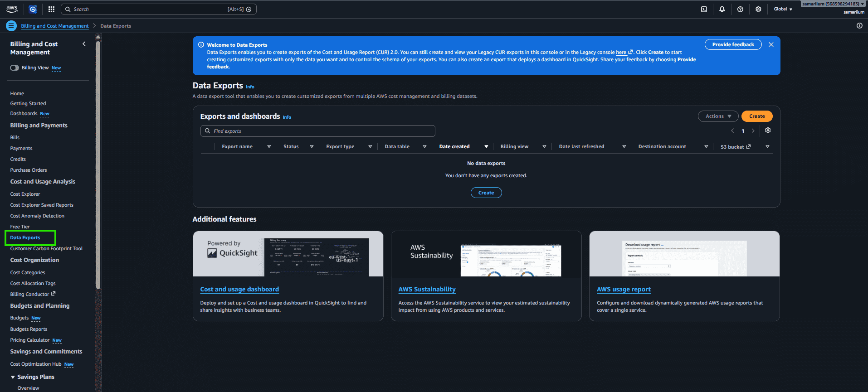868x392 pixels.
Task: Click Provide feedback button
Action: [x=733, y=44]
